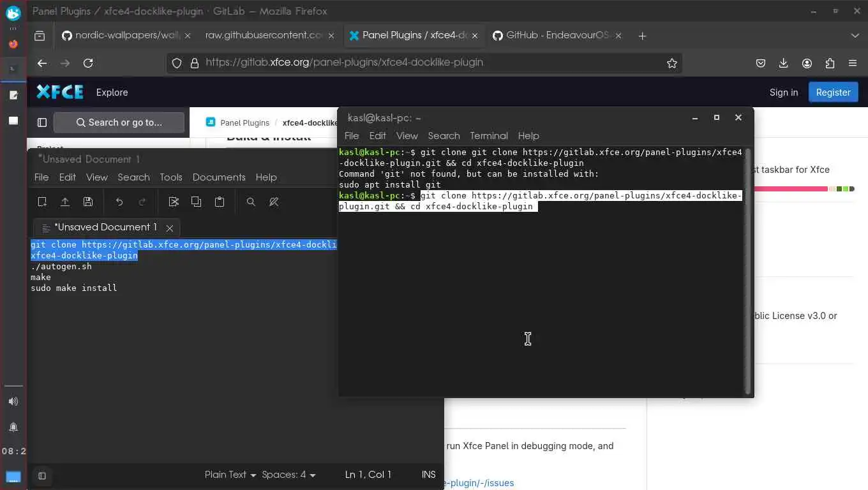Click the shield tracking protection icon in address bar
This screenshot has height=490, width=868.
tap(177, 63)
